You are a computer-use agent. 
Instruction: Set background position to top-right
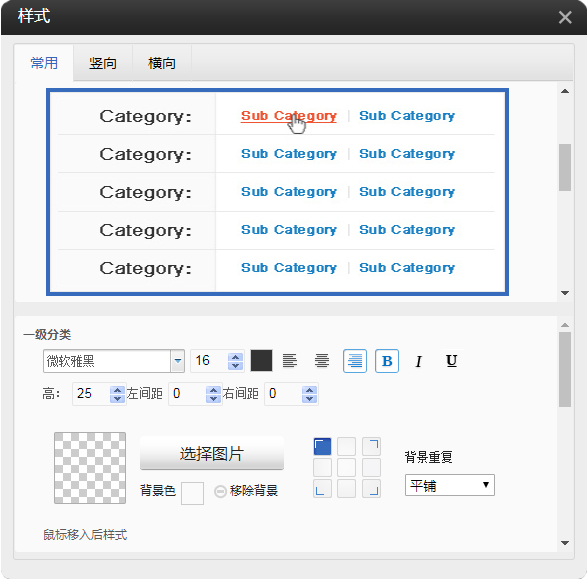pos(371,446)
